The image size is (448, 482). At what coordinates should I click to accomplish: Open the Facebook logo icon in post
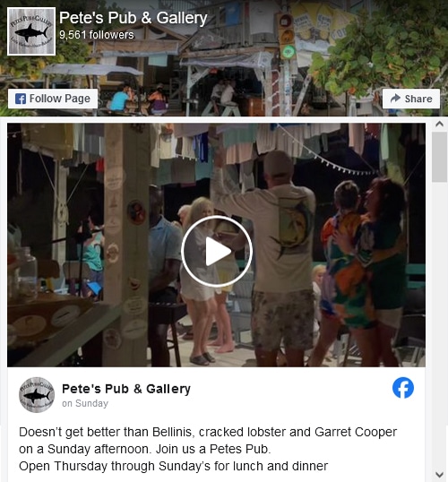tap(403, 388)
